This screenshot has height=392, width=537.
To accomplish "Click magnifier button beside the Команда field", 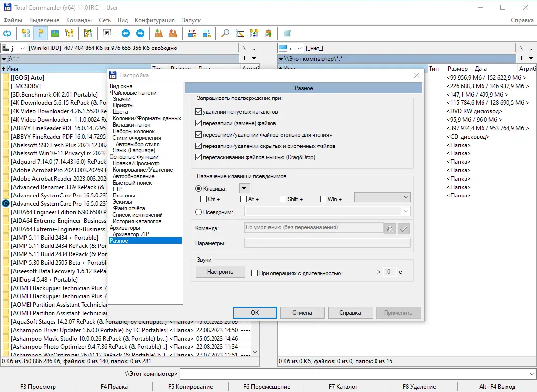I will tap(390, 229).
